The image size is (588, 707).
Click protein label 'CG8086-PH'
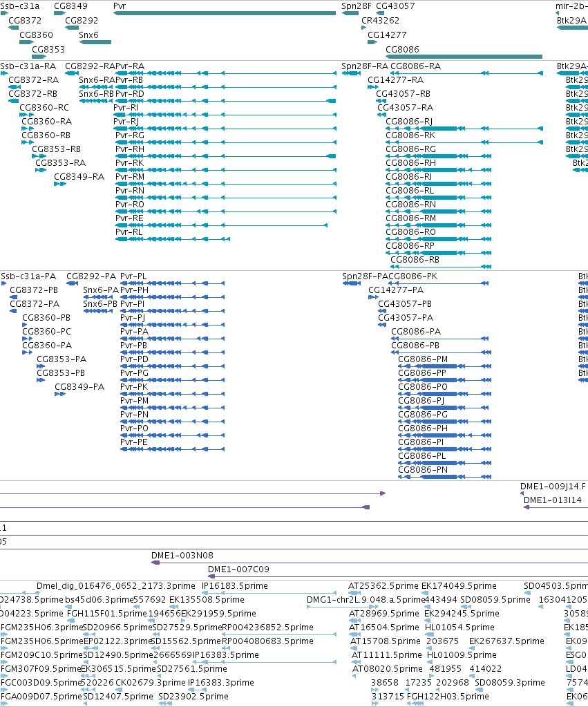(x=423, y=428)
